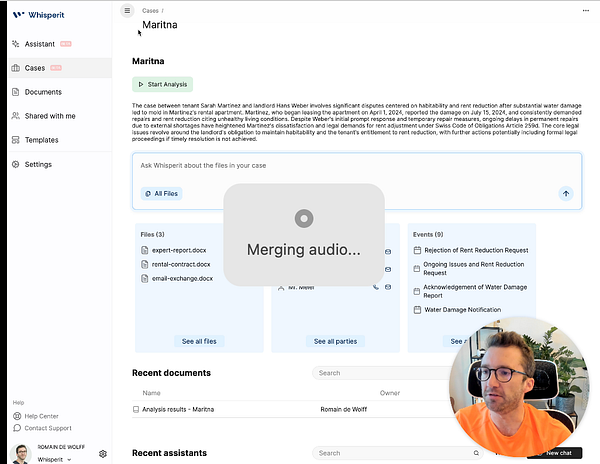The height and width of the screenshot is (464, 600).
Task: Click the Events (9) heading
Action: tap(428, 234)
